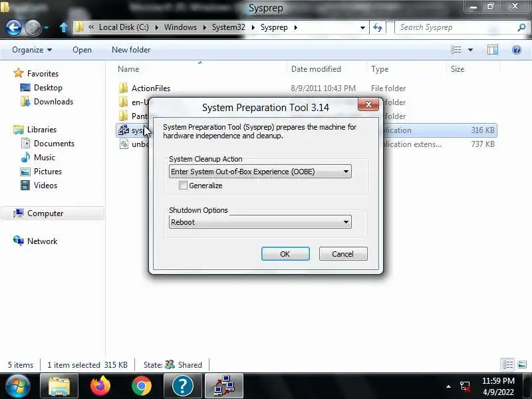The height and width of the screenshot is (399, 532).
Task: Open the Organize menu
Action: 32,50
